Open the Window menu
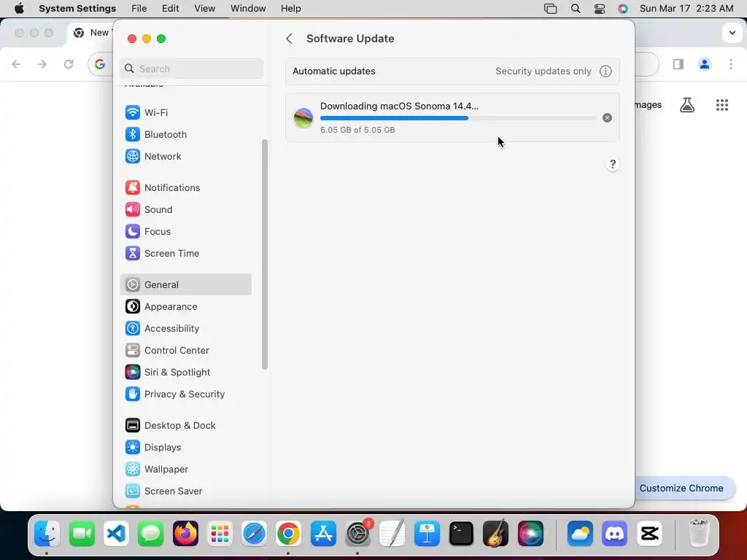 248,9
